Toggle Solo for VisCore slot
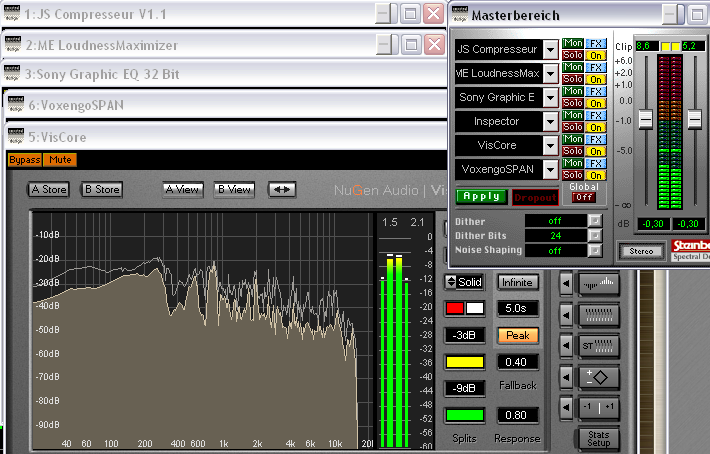The image size is (710, 454). [573, 151]
